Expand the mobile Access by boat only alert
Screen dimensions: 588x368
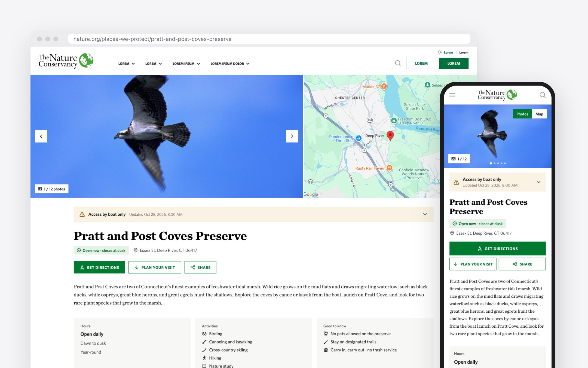click(x=538, y=182)
